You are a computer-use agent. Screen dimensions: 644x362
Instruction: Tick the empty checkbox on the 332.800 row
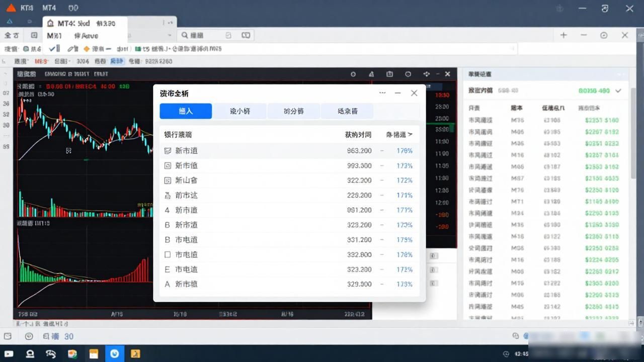tap(168, 254)
